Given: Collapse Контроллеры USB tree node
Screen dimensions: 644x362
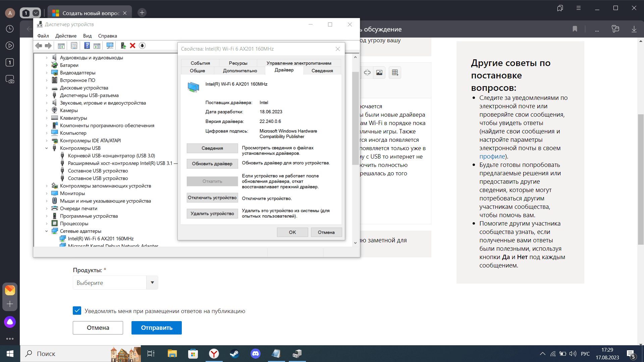Looking at the screenshot, I should [x=47, y=148].
